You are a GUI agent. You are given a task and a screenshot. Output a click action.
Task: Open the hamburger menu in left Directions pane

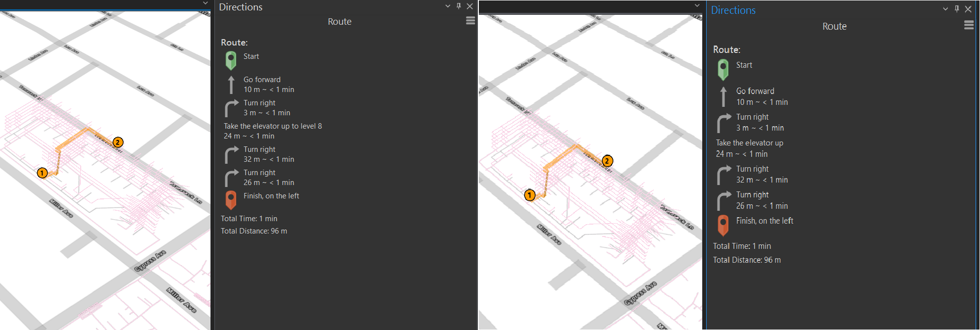tap(470, 20)
